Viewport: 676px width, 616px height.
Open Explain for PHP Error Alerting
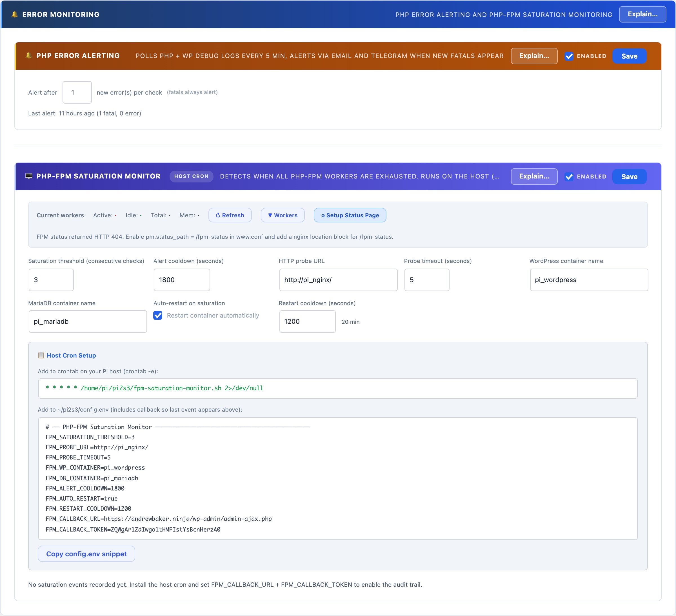534,56
